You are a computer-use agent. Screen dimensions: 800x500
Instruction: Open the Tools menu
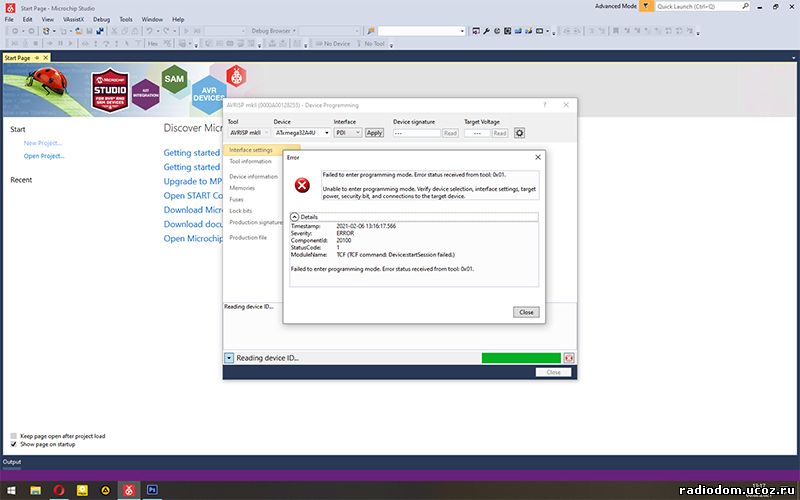[x=126, y=19]
